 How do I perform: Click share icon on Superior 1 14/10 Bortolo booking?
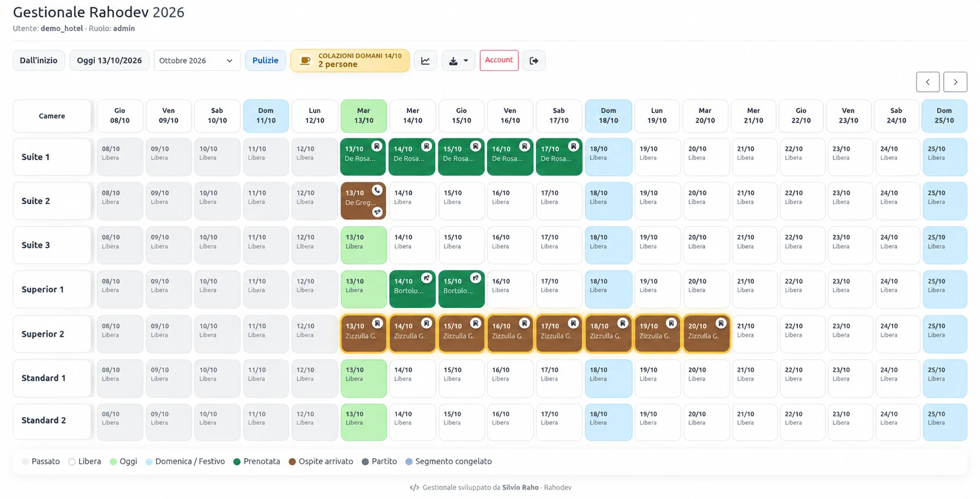tap(426, 278)
